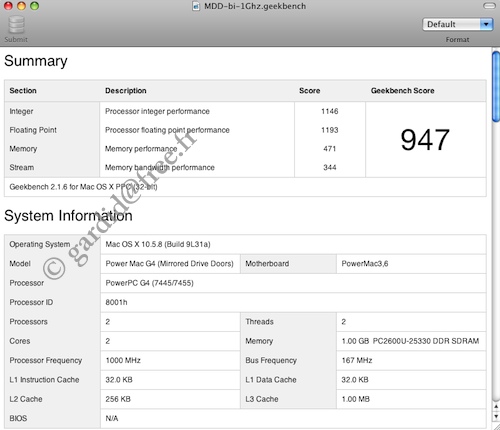The width and height of the screenshot is (500, 430).
Task: Open the Default format dropdown
Action: (457, 24)
